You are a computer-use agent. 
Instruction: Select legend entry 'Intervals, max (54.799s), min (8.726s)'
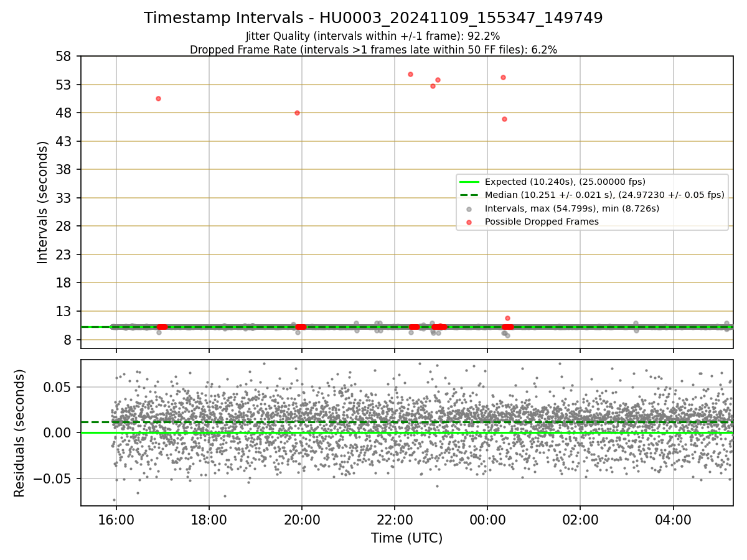pos(572,208)
